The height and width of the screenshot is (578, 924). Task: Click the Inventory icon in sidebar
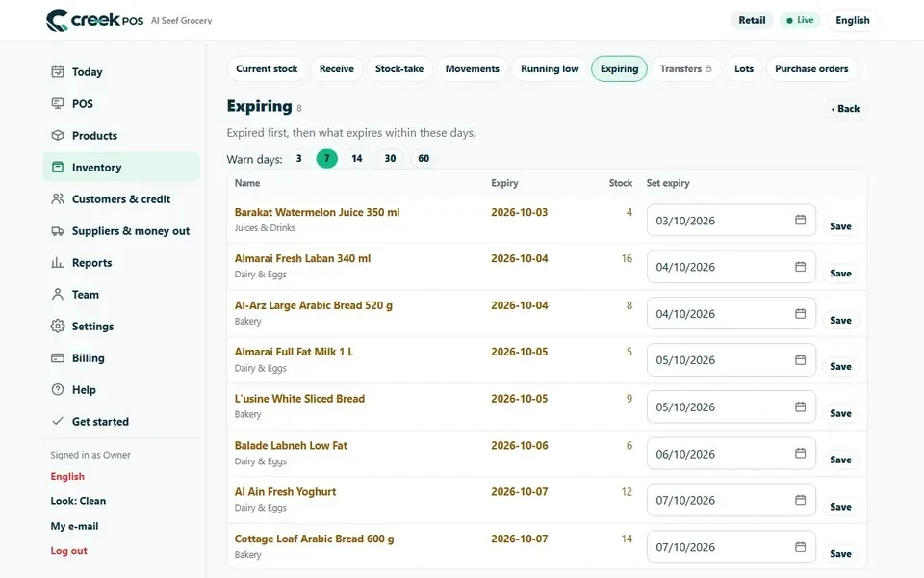click(x=58, y=167)
